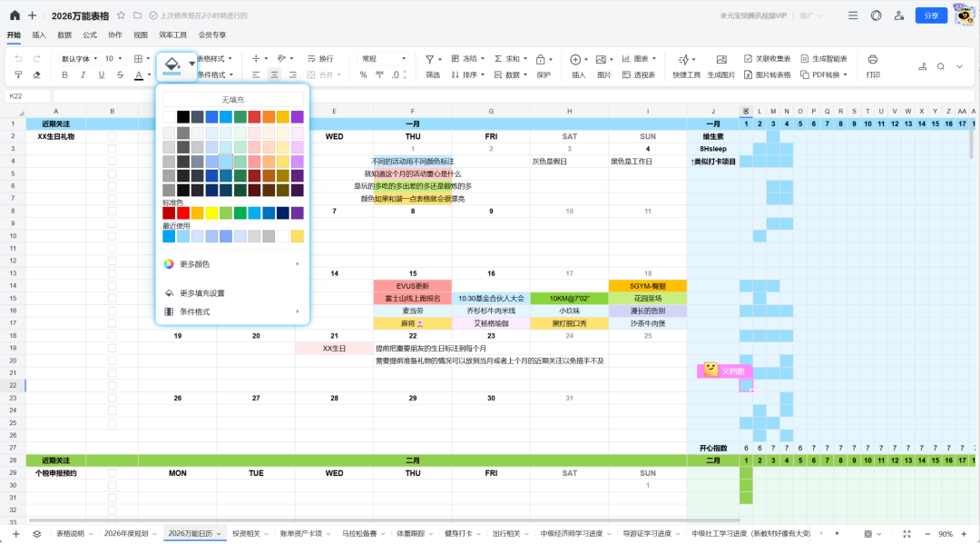Open the font size dropdown showing 10
This screenshot has height=544, width=980.
(113, 58)
